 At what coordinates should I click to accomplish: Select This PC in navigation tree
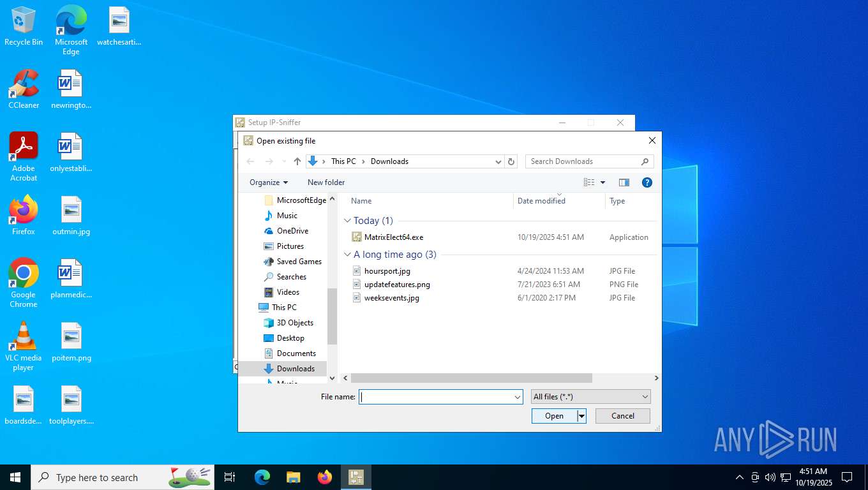(x=278, y=308)
